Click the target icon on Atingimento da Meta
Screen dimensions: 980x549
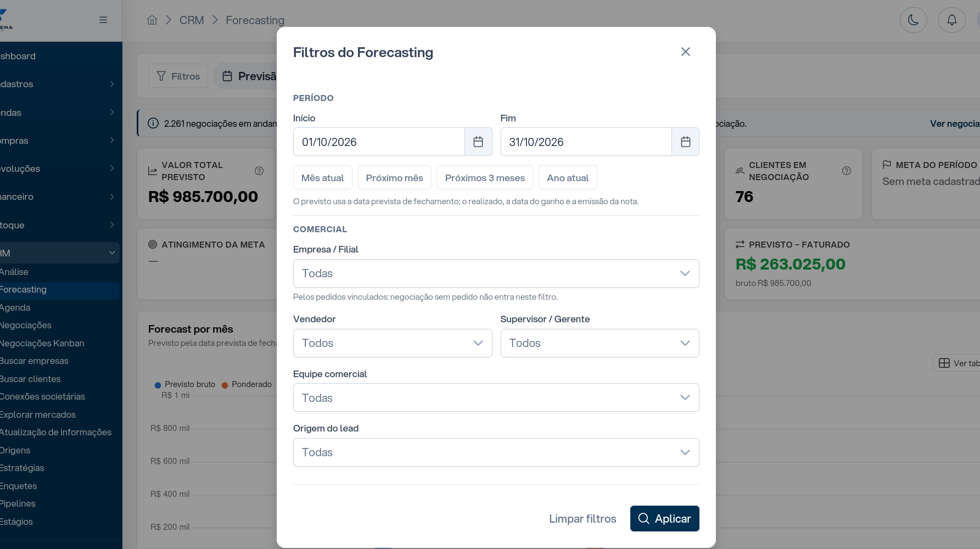(x=153, y=244)
